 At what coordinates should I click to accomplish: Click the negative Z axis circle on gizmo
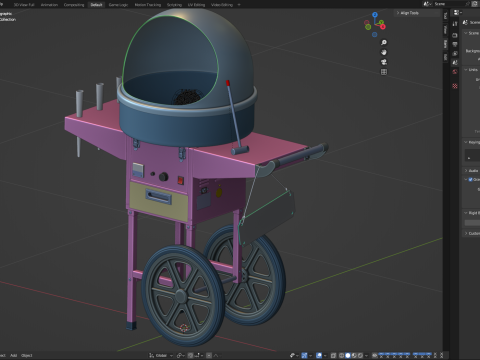tap(375, 35)
